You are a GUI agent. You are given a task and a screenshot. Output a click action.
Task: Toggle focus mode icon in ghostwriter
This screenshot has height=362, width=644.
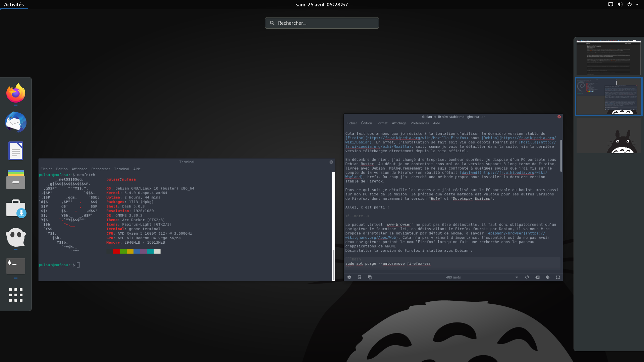click(548, 277)
